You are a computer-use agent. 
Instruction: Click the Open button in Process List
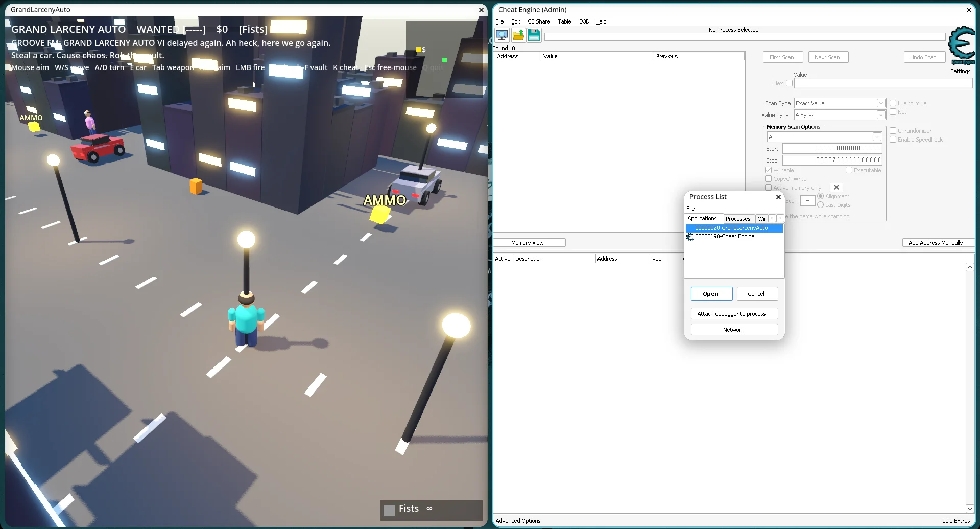(711, 294)
